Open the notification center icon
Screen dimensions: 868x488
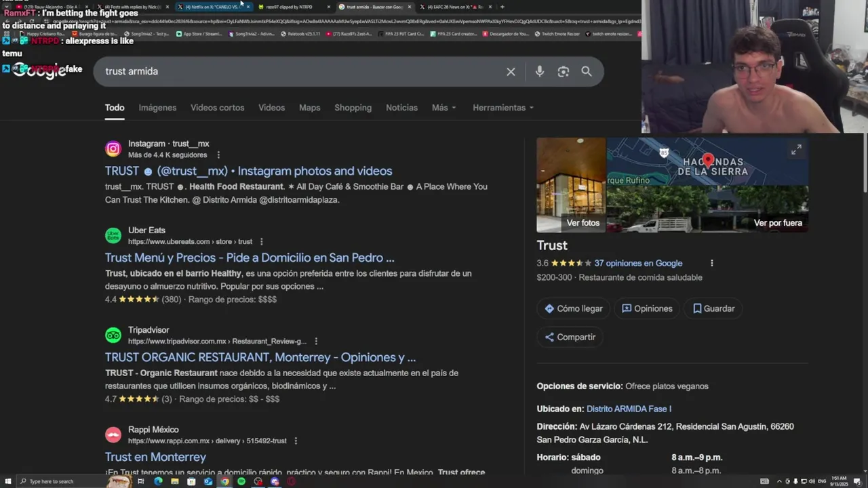pyautogui.click(x=857, y=481)
